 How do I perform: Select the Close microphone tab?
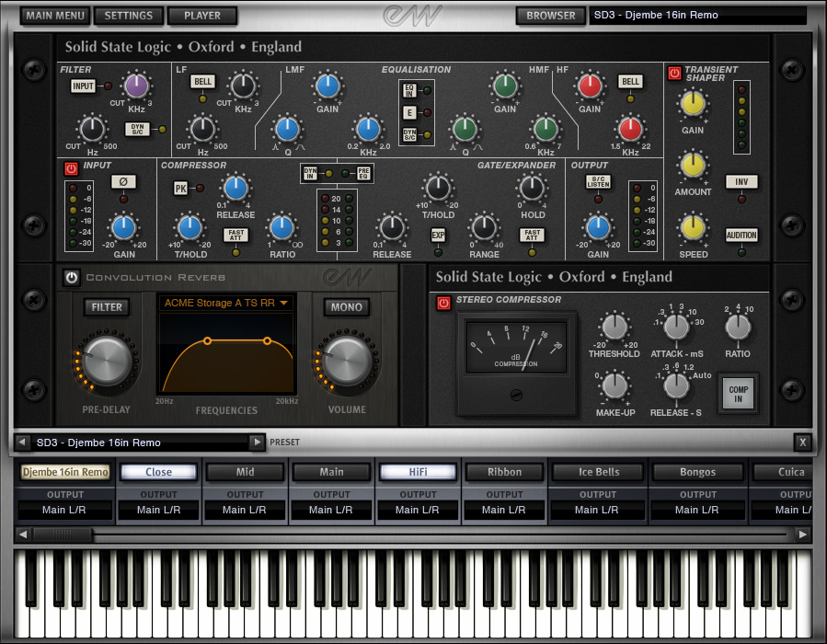(159, 472)
